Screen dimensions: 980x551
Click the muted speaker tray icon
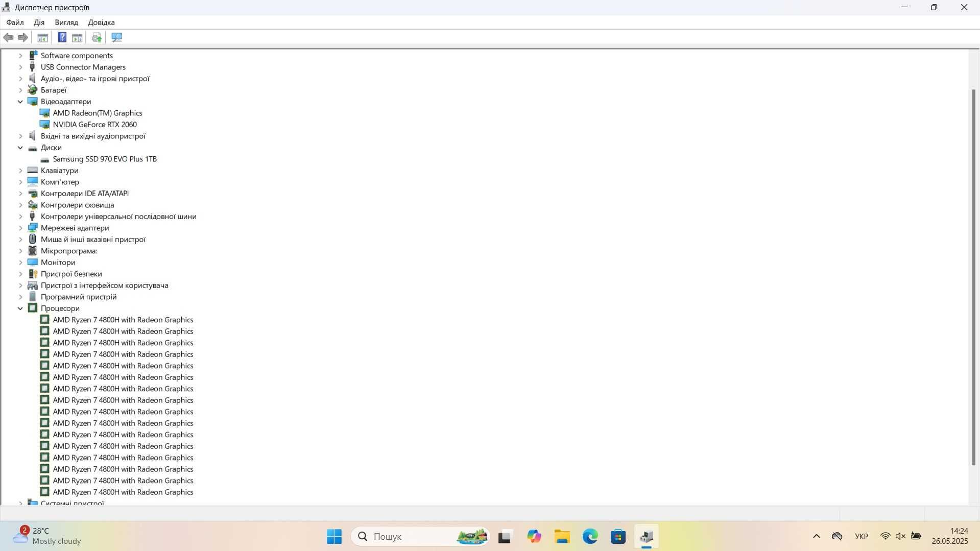(x=900, y=536)
